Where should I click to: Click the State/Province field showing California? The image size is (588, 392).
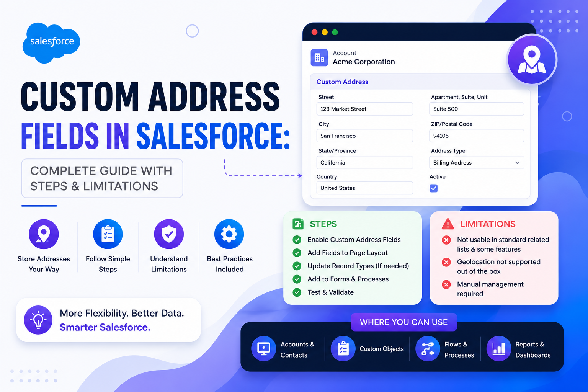coord(364,162)
